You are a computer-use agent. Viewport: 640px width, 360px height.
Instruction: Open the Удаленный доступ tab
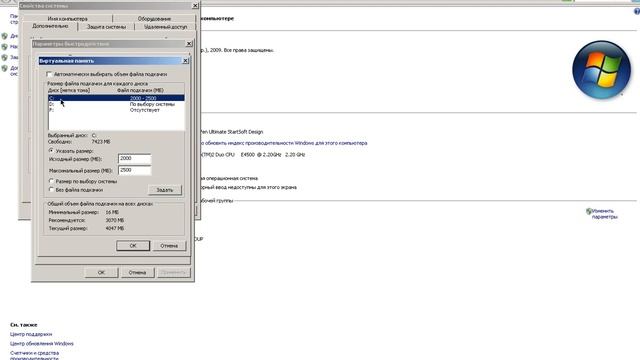click(x=165, y=27)
